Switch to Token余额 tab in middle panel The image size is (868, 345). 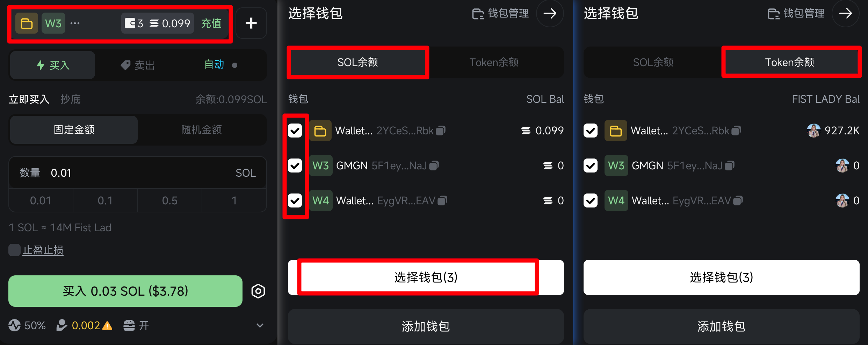[x=494, y=62]
